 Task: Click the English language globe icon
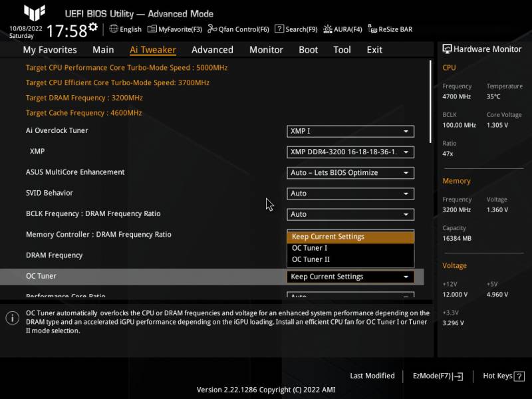click(x=114, y=29)
